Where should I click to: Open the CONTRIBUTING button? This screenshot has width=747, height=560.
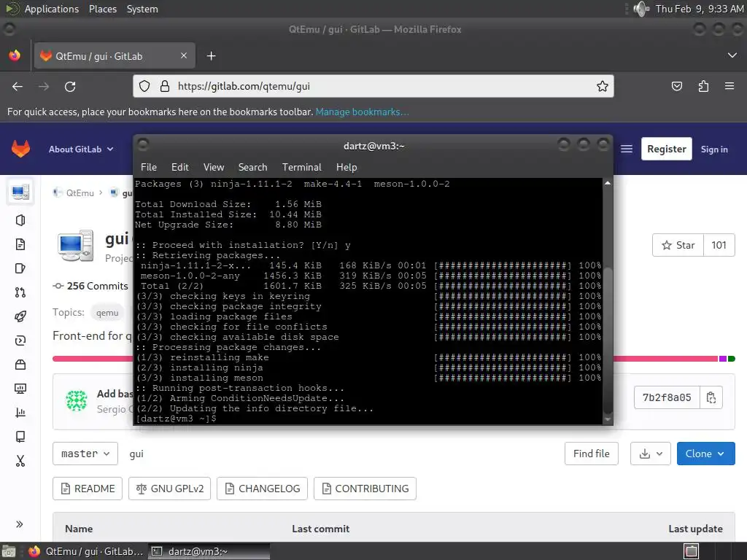point(365,489)
